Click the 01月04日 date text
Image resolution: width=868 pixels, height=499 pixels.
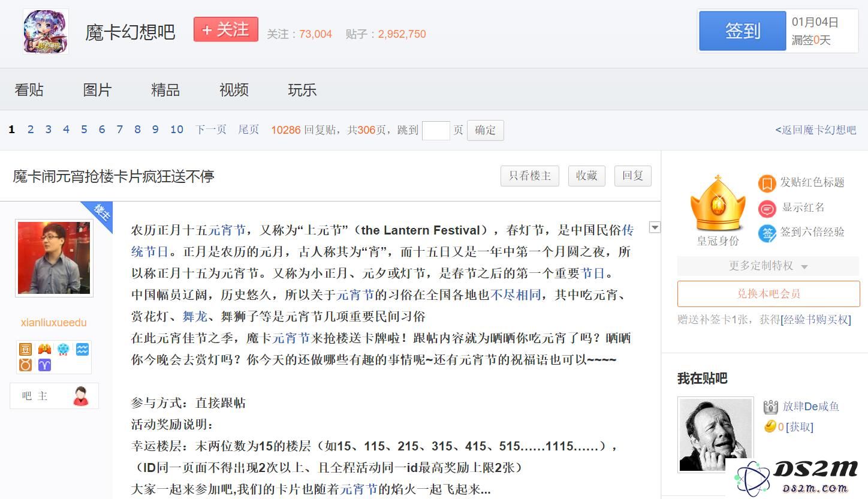pyautogui.click(x=815, y=22)
